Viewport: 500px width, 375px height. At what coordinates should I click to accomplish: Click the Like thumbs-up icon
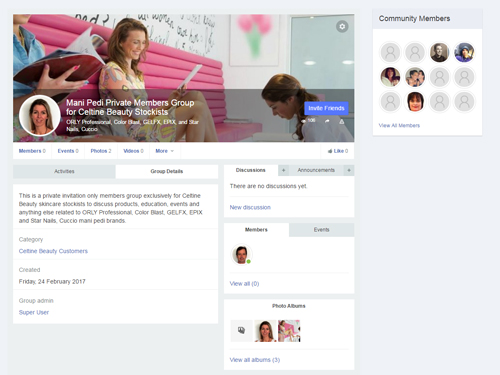click(330, 151)
